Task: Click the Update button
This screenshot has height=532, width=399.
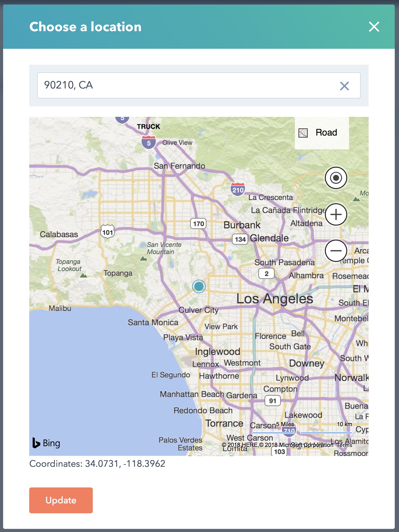Action: coord(61,500)
